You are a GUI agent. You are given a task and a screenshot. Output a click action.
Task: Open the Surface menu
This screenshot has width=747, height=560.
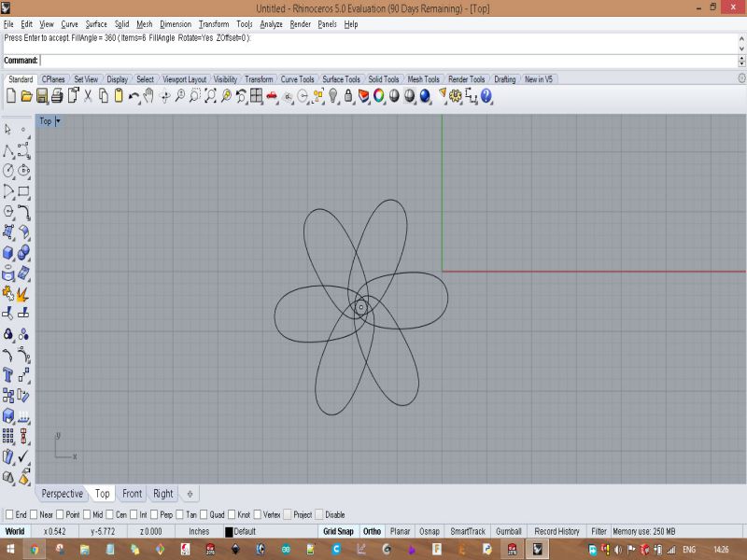click(x=96, y=24)
